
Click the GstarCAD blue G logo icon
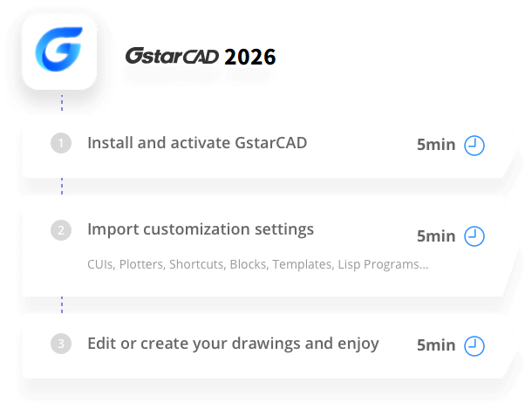pos(60,49)
